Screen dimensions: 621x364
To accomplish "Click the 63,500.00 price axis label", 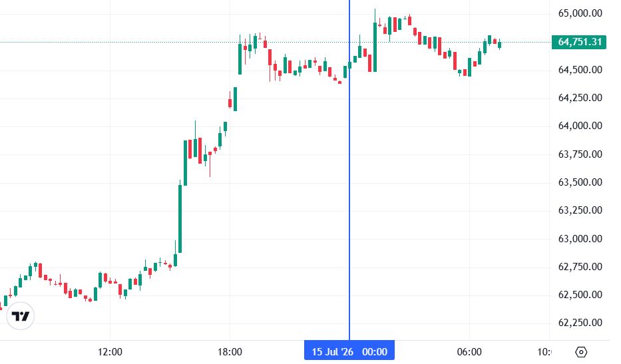I will point(580,182).
